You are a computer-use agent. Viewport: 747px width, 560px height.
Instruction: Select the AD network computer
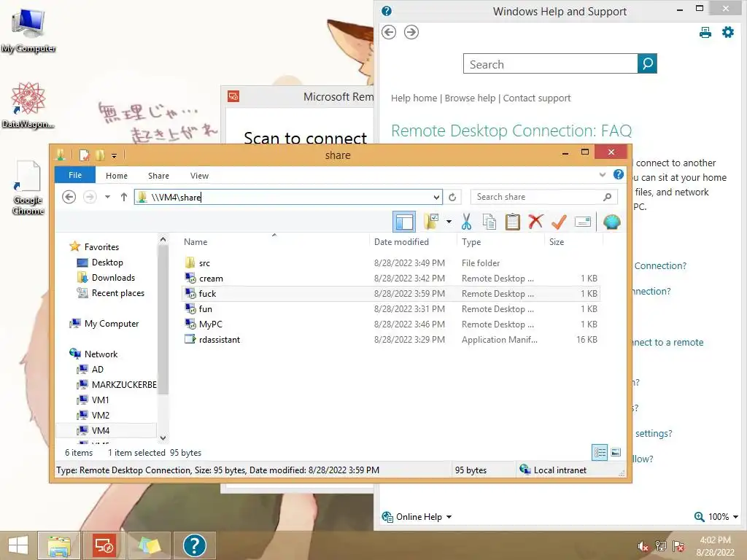[x=97, y=369]
